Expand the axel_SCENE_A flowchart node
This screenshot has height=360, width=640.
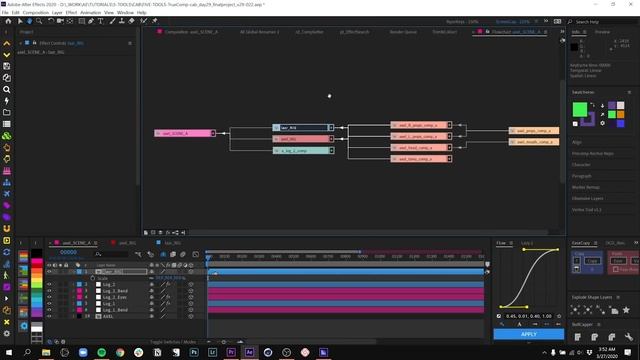click(213, 133)
